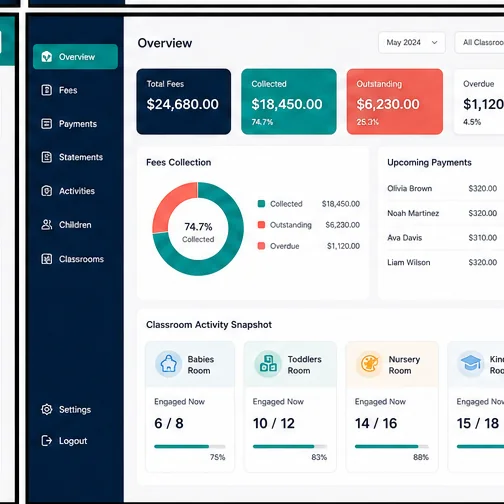Click the Nursery Room 88% progress bar
The image size is (504, 504).
(x=392, y=446)
